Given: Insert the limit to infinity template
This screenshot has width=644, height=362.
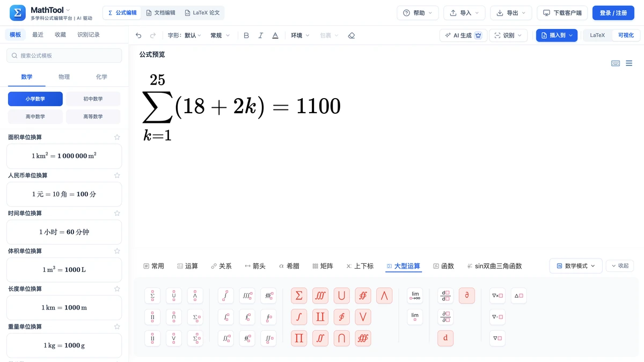Looking at the screenshot, I should [x=415, y=295].
